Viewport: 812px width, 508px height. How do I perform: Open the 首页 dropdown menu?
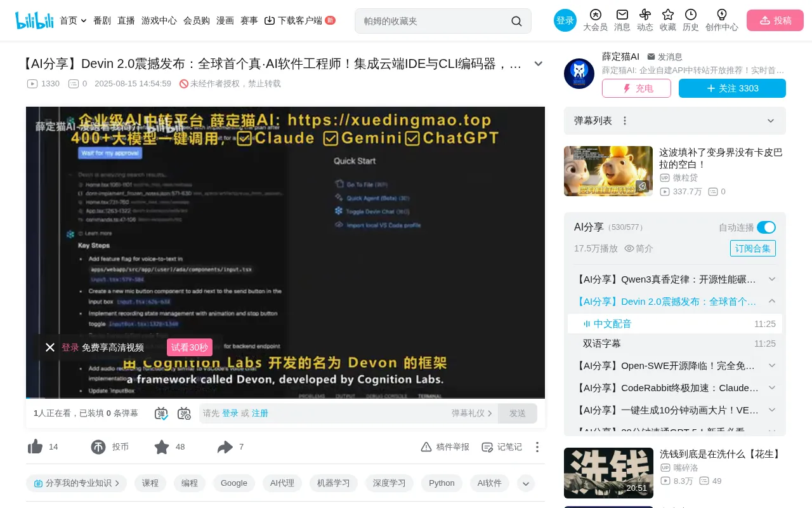click(73, 20)
